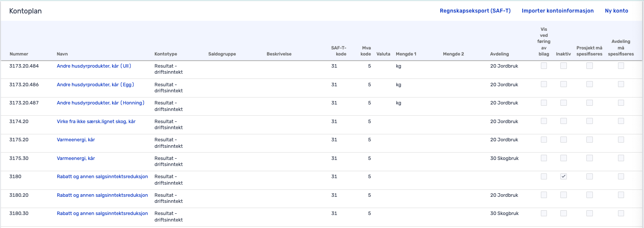Click the Mva kode column header
This screenshot has width=644, height=228.
(366, 51)
